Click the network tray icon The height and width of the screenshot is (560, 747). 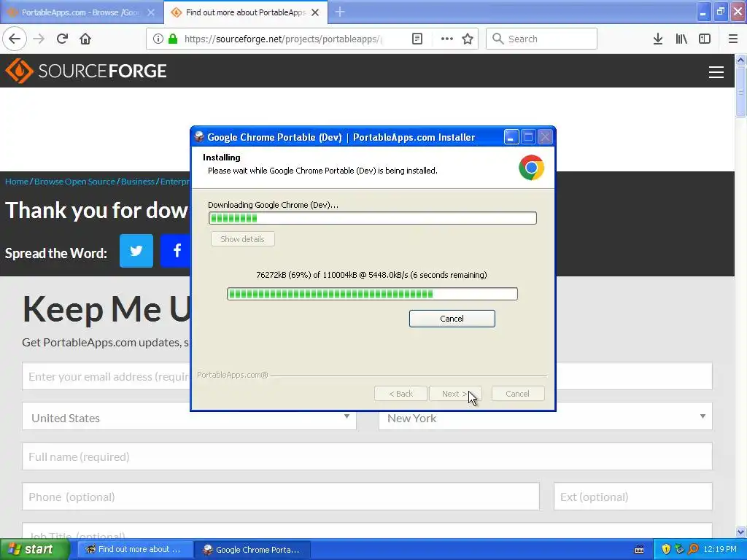pos(679,549)
